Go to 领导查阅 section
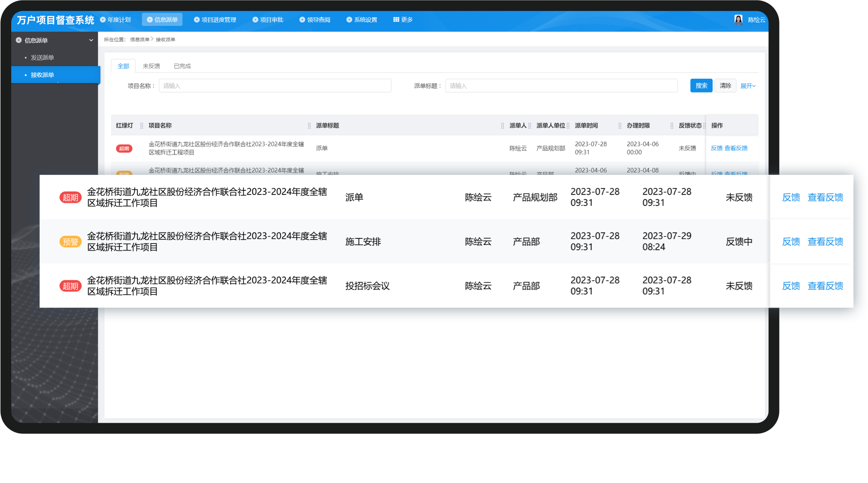The width and height of the screenshot is (868, 483). [315, 20]
